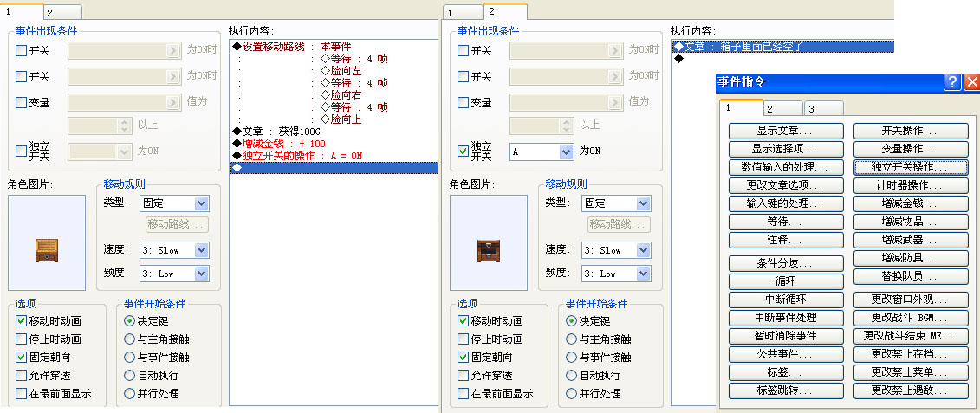980x413 pixels.
Task: Click the closed chest graphic on page 1
Action: 47,250
